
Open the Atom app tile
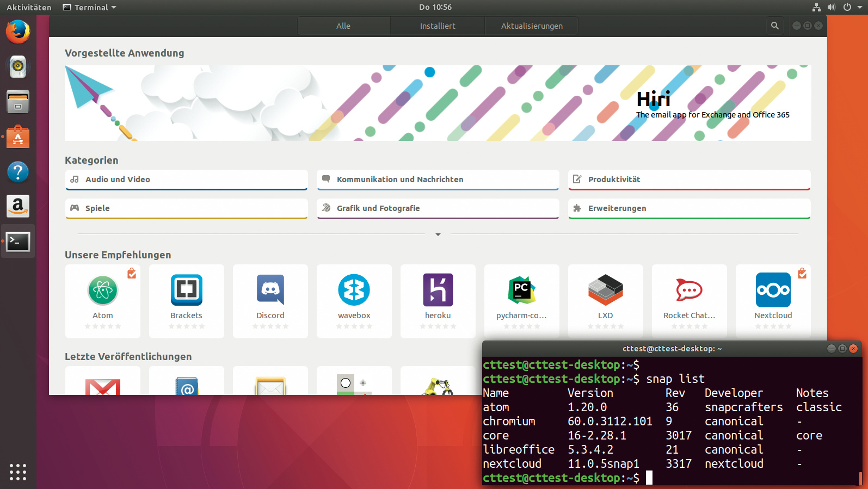(x=103, y=301)
